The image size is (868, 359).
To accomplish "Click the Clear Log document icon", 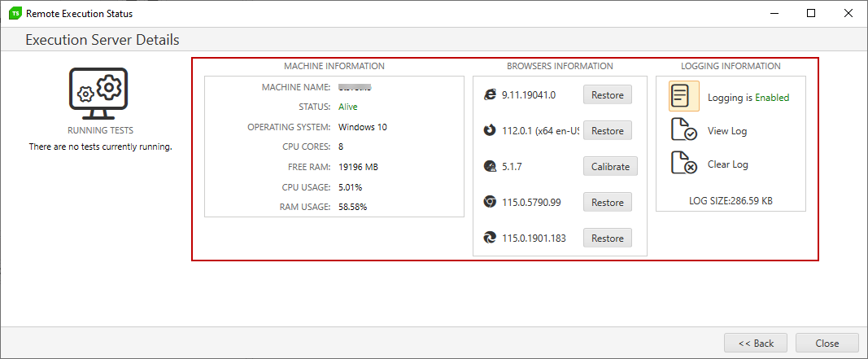I will tap(683, 164).
